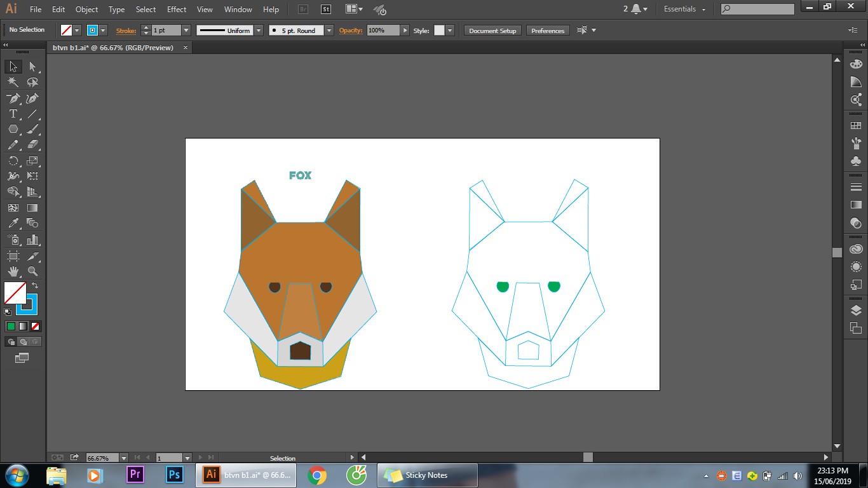The image size is (868, 488).
Task: Open the Essentials workspace switcher
Action: click(684, 9)
